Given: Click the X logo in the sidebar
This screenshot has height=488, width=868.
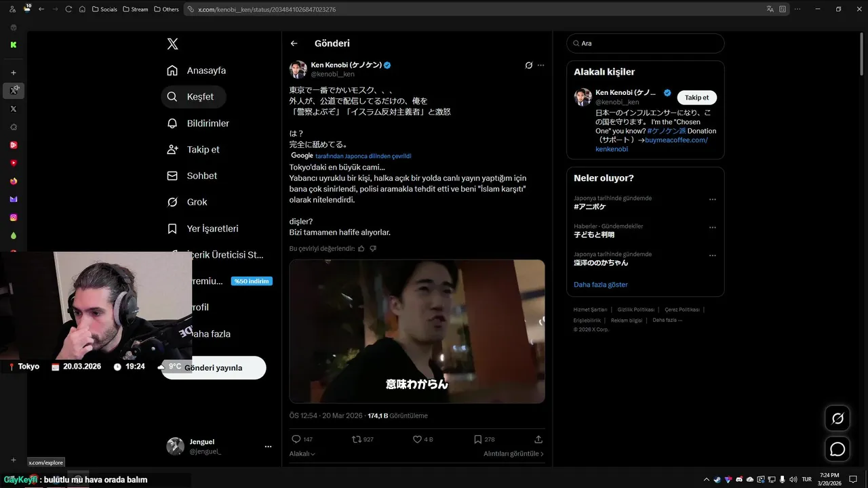Looking at the screenshot, I should tap(173, 44).
